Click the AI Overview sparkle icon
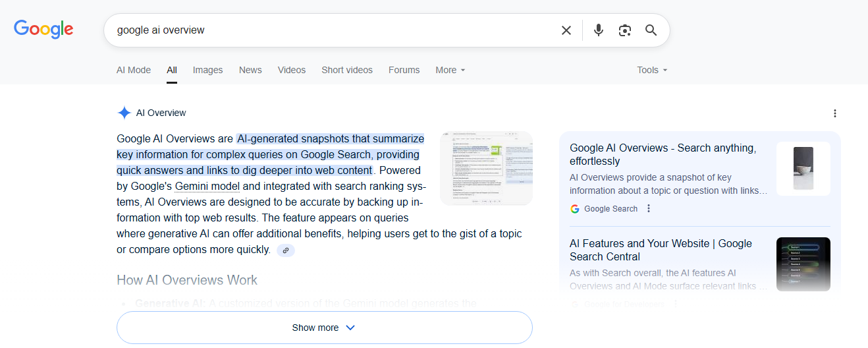The image size is (868, 348). 124,113
